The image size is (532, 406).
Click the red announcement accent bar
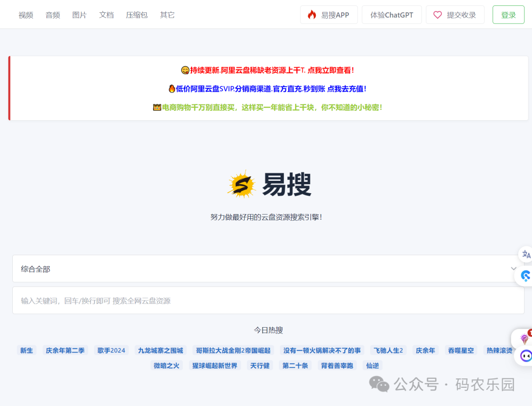(x=9, y=89)
